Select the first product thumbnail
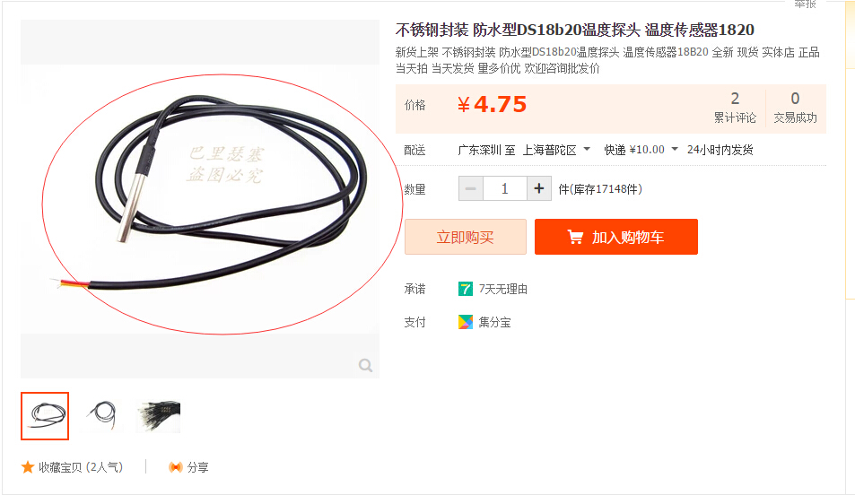 click(45, 416)
